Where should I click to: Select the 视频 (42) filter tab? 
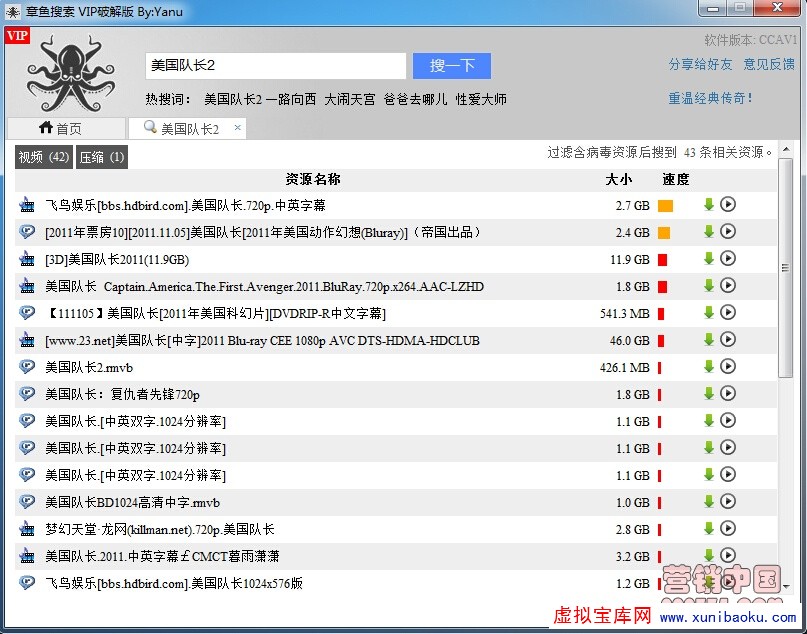[44, 157]
